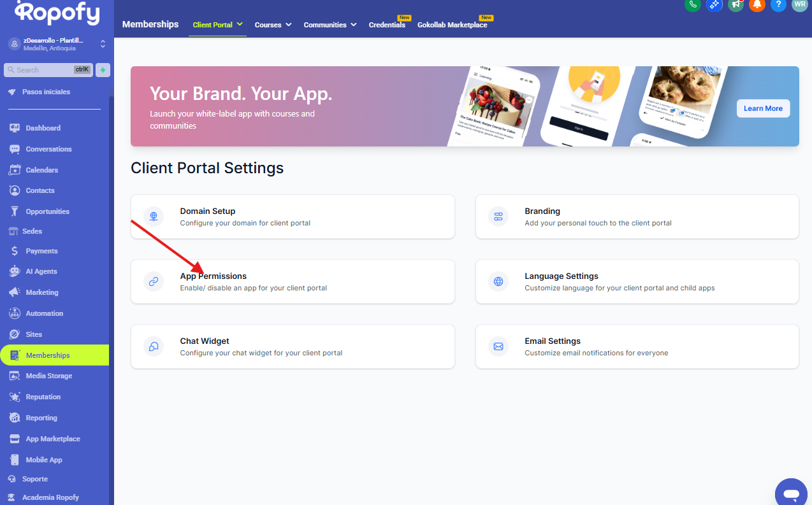Click the megaphone announcements icon
812x505 pixels.
pos(736,4)
